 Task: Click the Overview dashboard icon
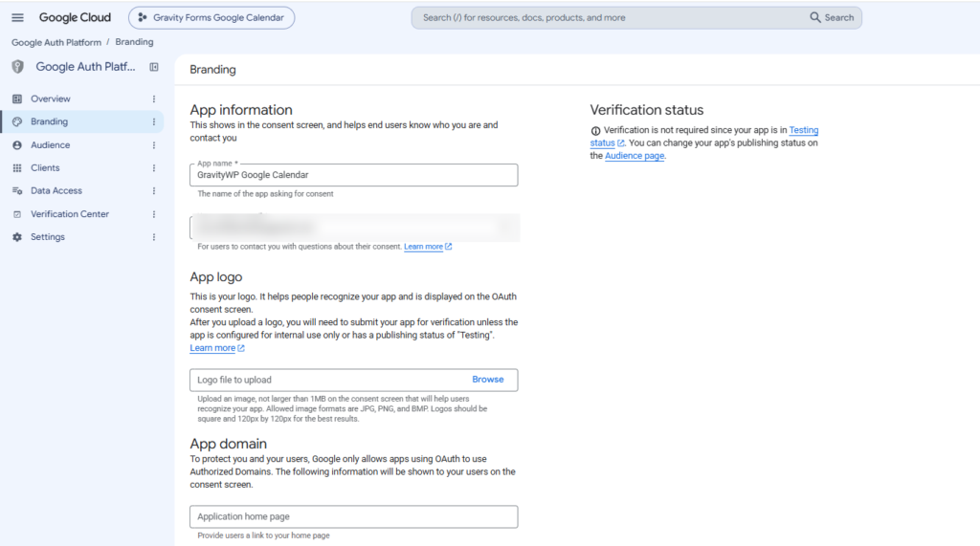tap(17, 98)
